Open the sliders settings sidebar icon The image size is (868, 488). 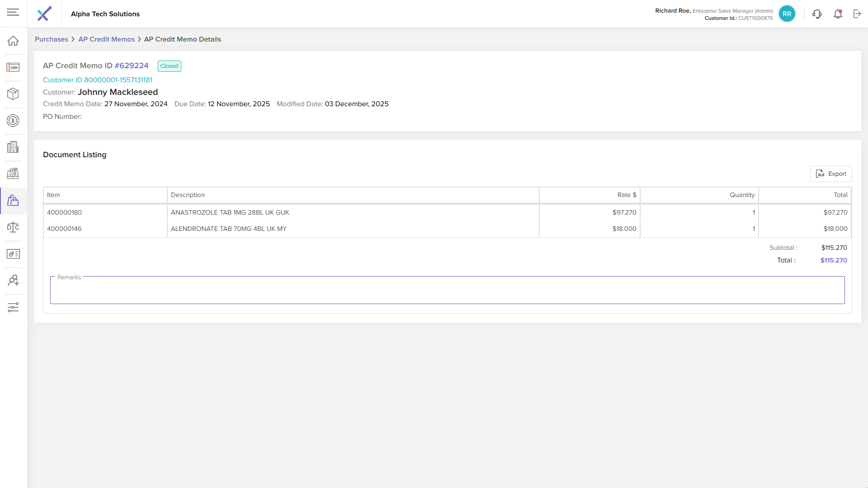click(x=13, y=307)
